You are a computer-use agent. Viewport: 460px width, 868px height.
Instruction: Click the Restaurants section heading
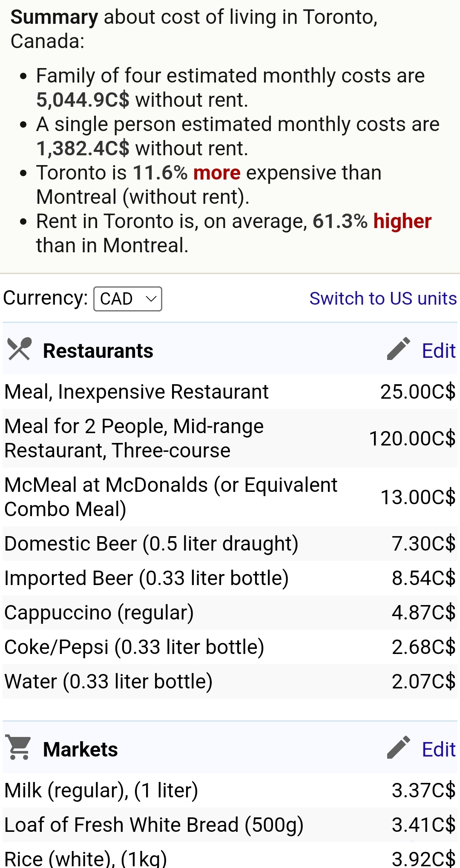98,351
